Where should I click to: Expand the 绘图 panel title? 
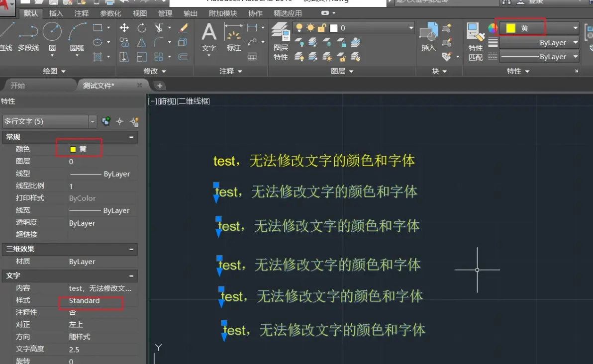click(x=54, y=71)
